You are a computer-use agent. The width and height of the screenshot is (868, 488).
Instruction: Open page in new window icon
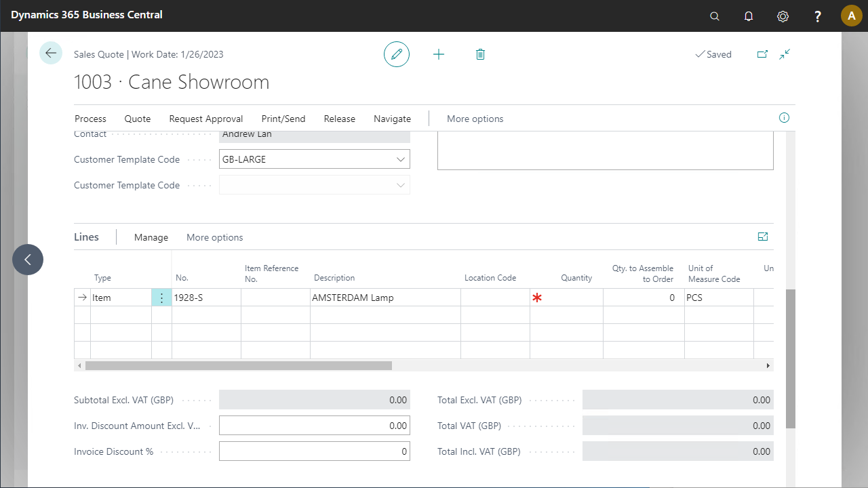(x=762, y=54)
